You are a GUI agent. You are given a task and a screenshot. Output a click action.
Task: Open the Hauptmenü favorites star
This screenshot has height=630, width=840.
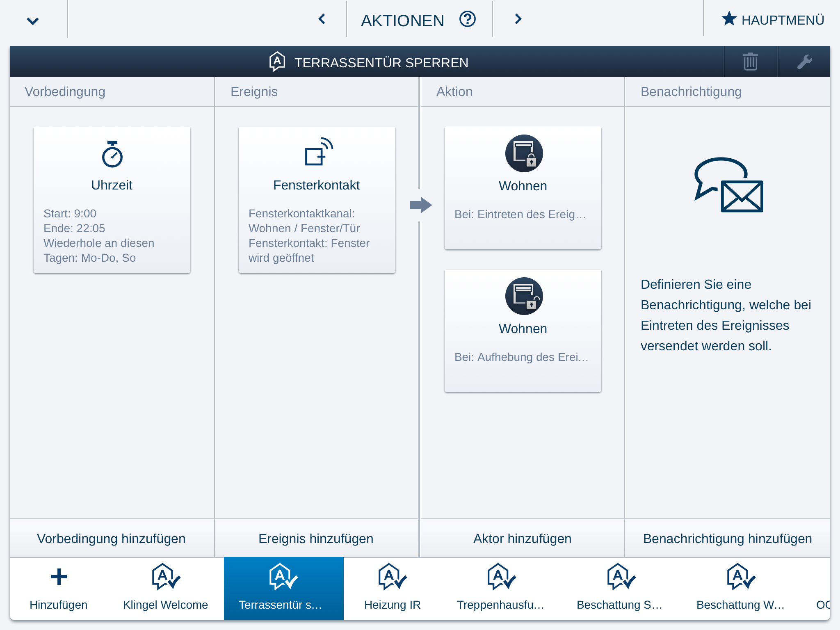coord(729,19)
